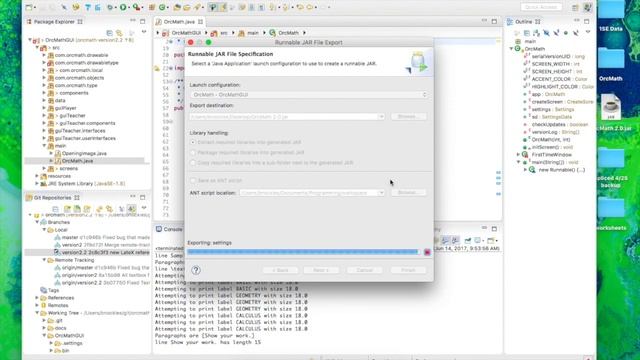Expand the JRE System Library node
640x360 pixels.
point(37,183)
